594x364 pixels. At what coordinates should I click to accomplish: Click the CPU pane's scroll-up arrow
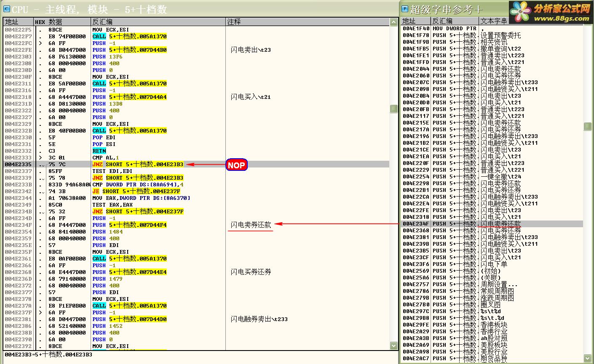[393, 22]
